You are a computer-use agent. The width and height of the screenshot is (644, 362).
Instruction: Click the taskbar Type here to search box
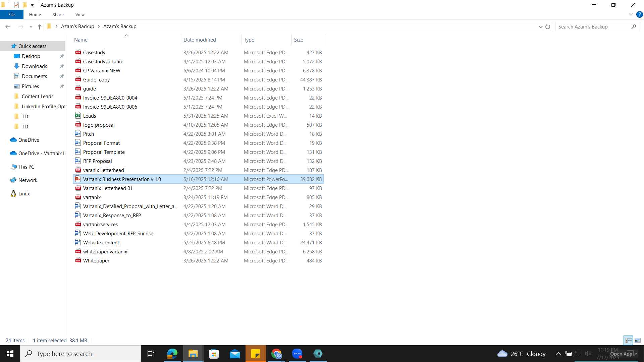pyautogui.click(x=80, y=354)
